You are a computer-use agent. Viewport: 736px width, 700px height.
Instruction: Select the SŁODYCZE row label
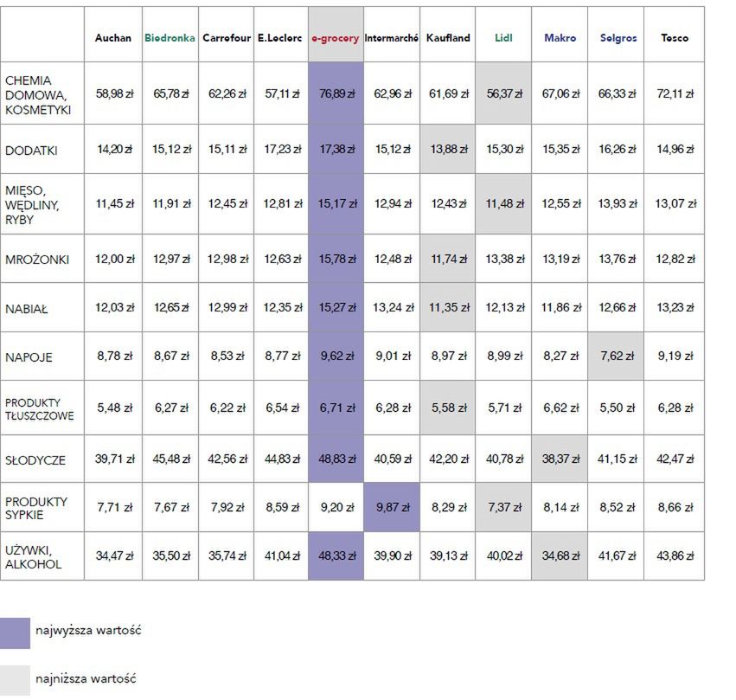(x=42, y=459)
